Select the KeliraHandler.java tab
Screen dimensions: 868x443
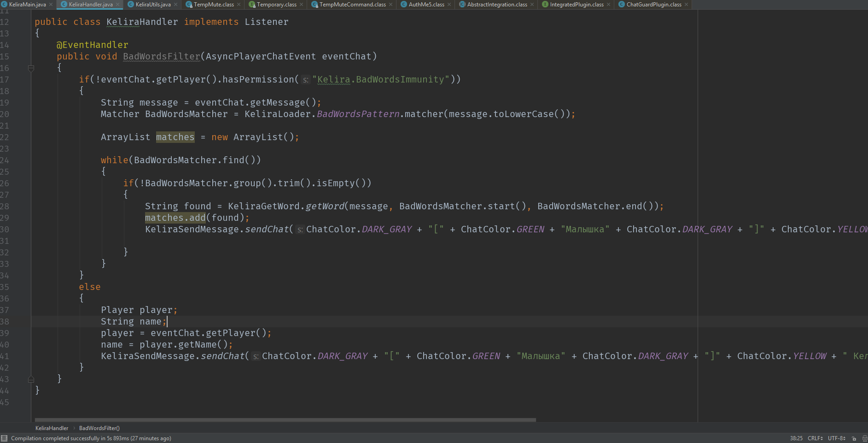point(91,5)
